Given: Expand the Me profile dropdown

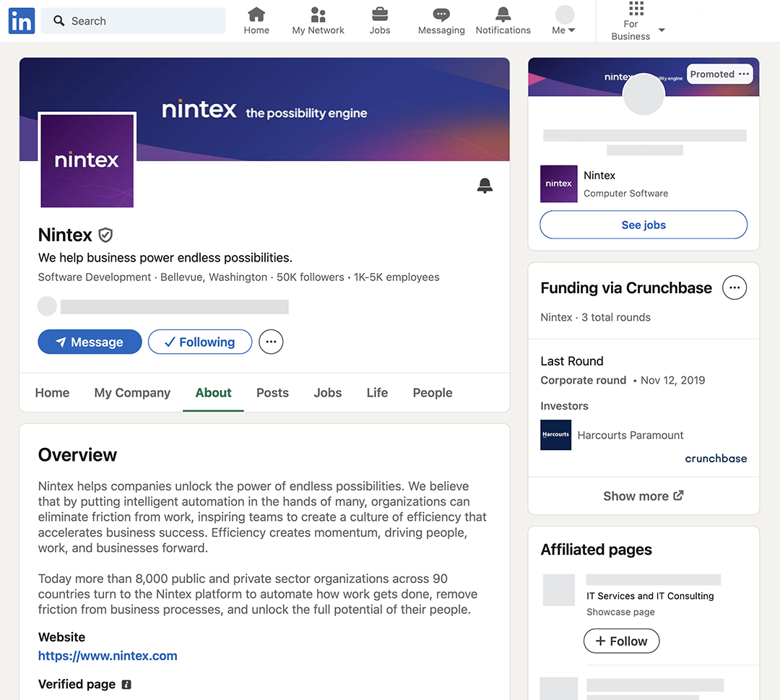Looking at the screenshot, I should [564, 20].
